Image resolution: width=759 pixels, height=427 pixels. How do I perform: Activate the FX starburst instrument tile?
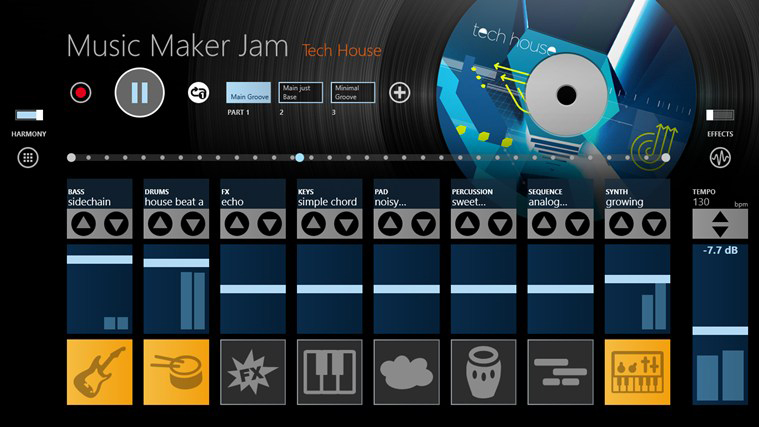(x=253, y=372)
